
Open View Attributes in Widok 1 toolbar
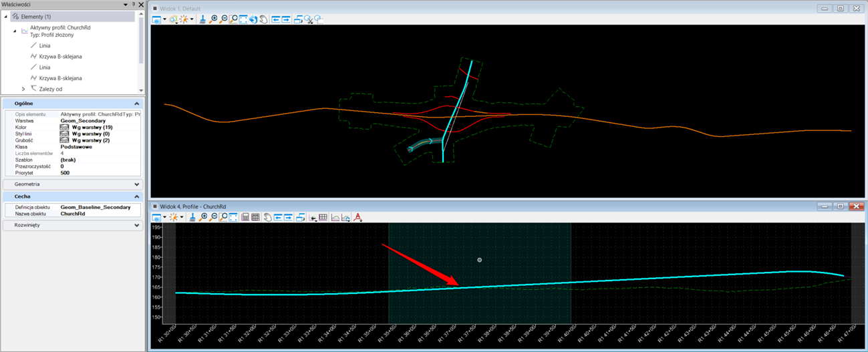(156, 19)
